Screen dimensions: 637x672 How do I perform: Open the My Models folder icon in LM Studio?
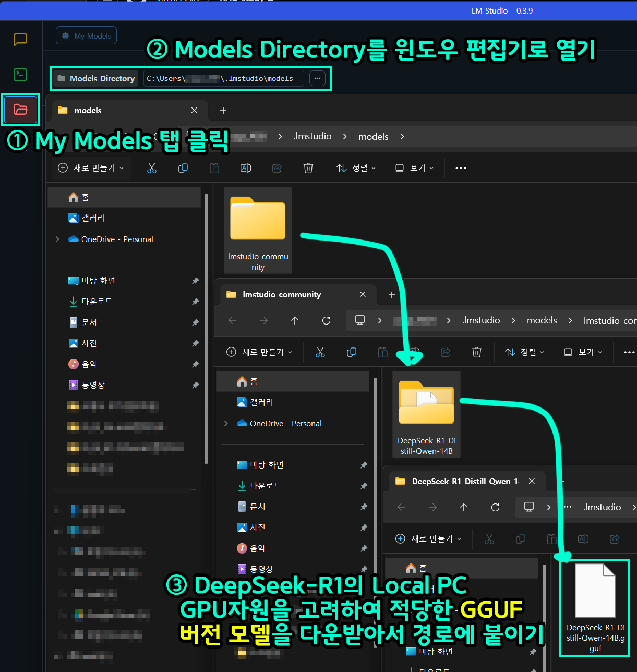click(20, 110)
